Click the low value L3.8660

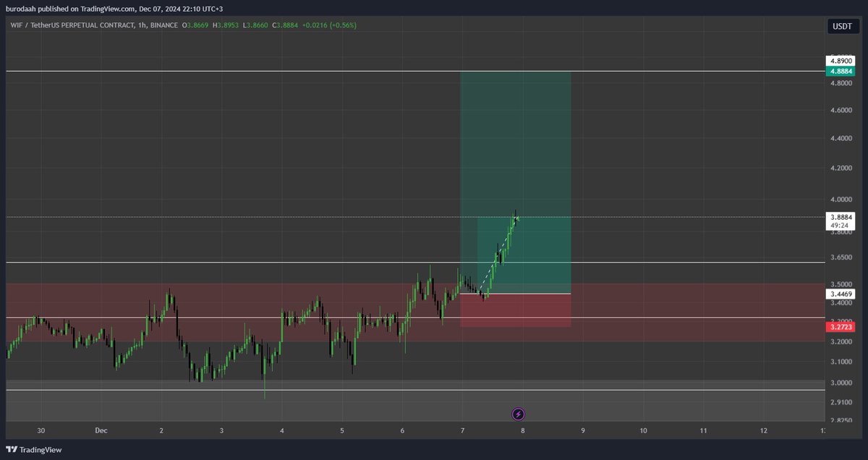click(x=257, y=25)
